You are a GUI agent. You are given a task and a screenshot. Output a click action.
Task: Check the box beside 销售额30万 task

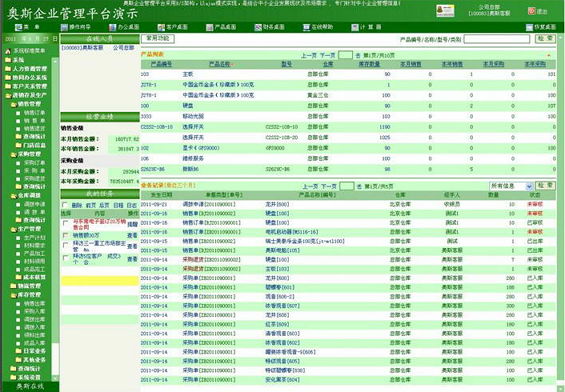(65, 235)
